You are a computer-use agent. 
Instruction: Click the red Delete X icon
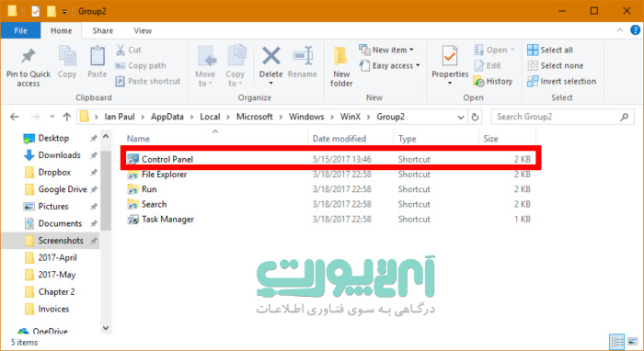coord(271,56)
